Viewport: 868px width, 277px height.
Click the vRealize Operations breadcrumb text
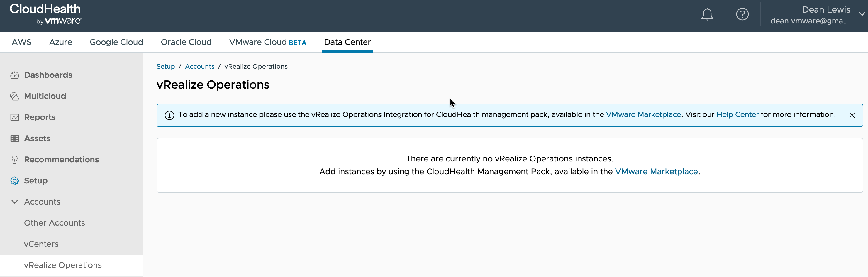coord(256,66)
